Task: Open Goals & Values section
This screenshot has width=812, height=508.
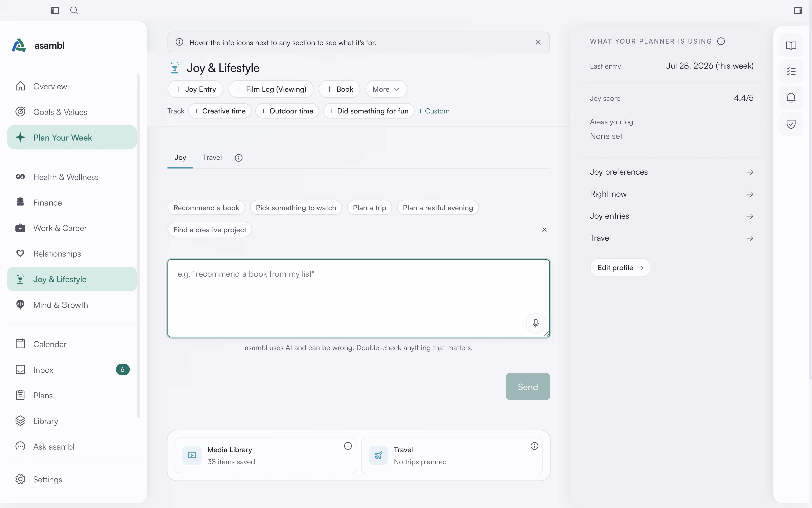Action: point(72,112)
